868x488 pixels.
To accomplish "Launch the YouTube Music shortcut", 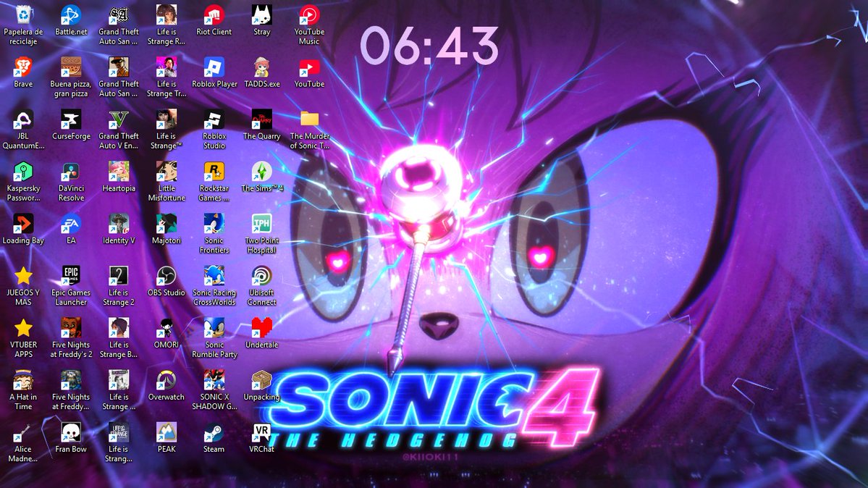I will click(309, 15).
